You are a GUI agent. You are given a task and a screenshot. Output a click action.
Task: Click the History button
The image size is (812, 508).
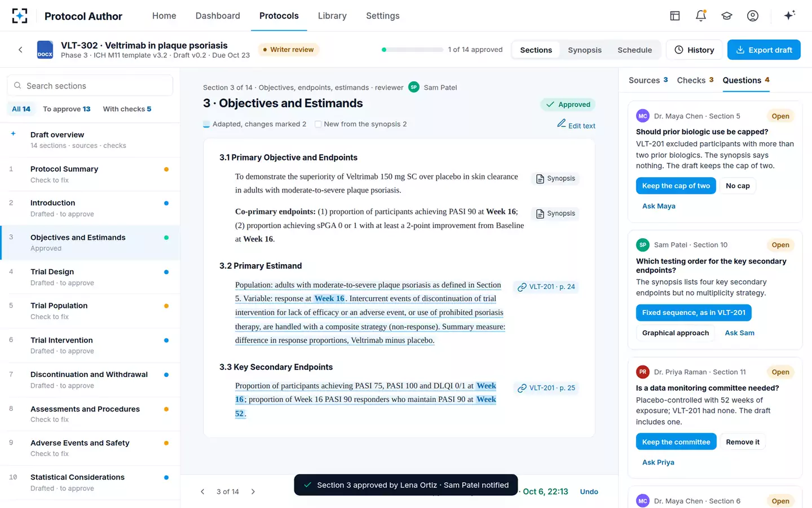click(694, 50)
